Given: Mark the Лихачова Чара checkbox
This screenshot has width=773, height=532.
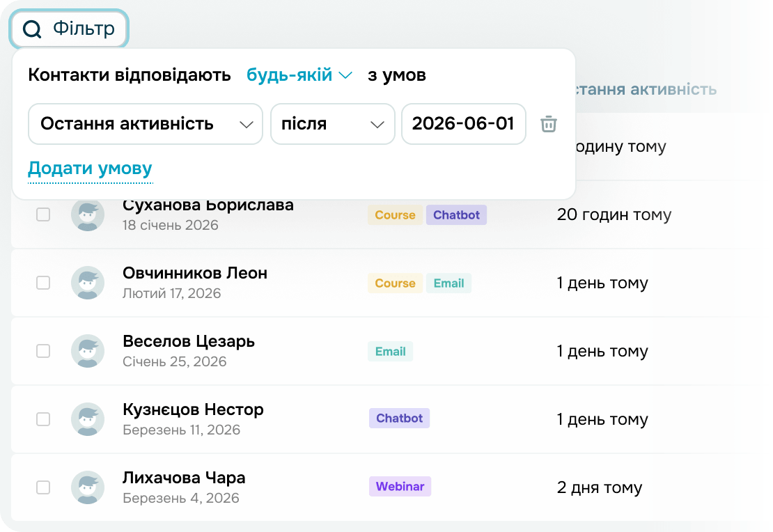Looking at the screenshot, I should pyautogui.click(x=43, y=487).
